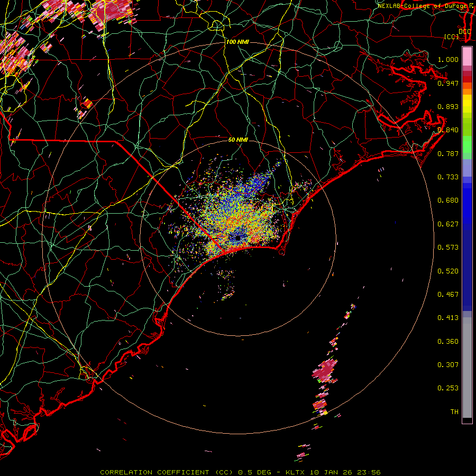Select the 1.000 value on the color scale
Screen dimensions: 476x476
coord(448,59)
